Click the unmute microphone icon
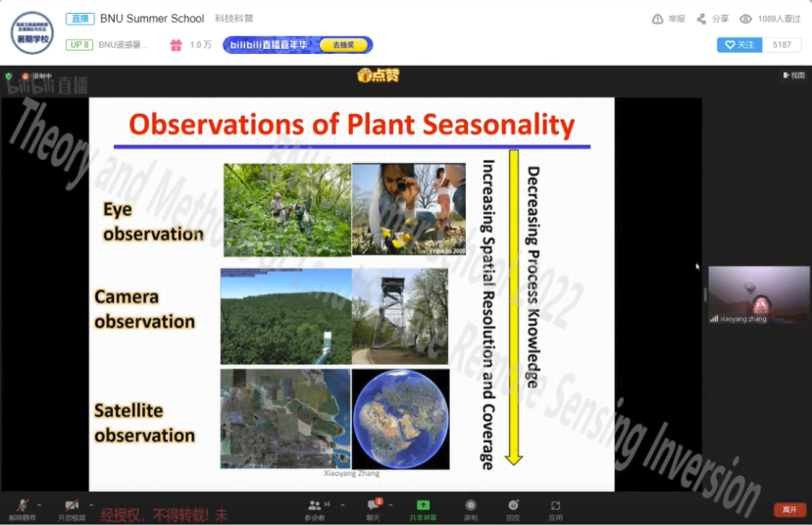The height and width of the screenshot is (525, 812). click(22, 505)
